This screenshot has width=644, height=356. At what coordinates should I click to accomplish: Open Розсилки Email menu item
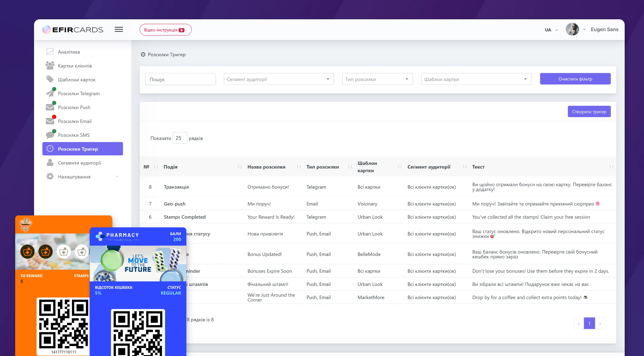(75, 121)
